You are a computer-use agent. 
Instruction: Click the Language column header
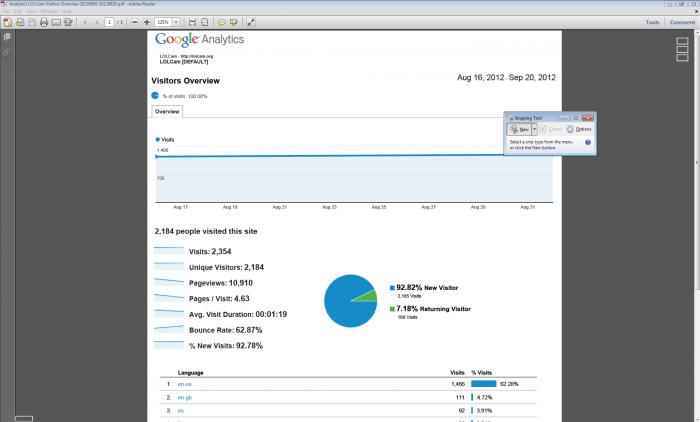tap(191, 373)
